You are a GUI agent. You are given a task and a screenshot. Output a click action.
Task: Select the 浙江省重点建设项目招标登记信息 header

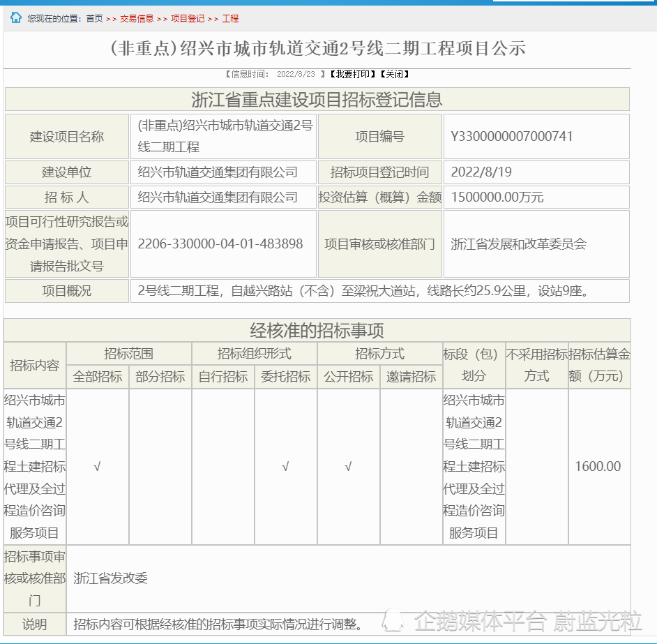[x=317, y=99]
